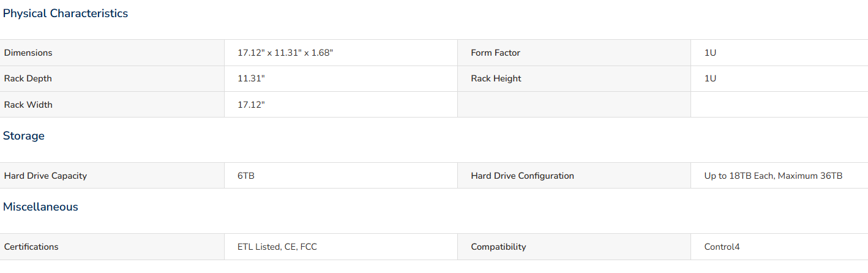This screenshot has height=273, width=868.
Task: Click the Control4 compatibility value
Action: [x=722, y=247]
